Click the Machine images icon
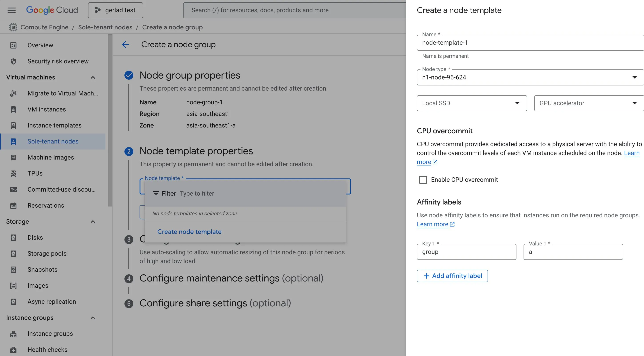This screenshot has width=644, height=356. pos(13,158)
